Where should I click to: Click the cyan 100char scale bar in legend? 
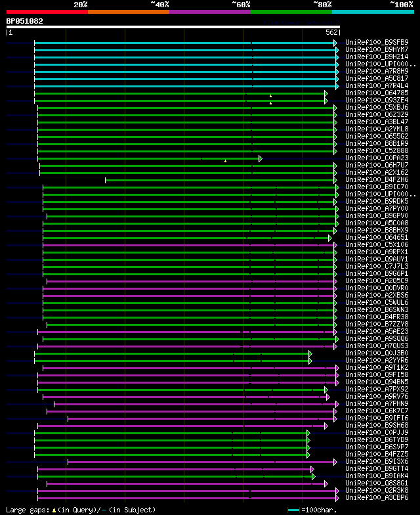click(x=294, y=510)
